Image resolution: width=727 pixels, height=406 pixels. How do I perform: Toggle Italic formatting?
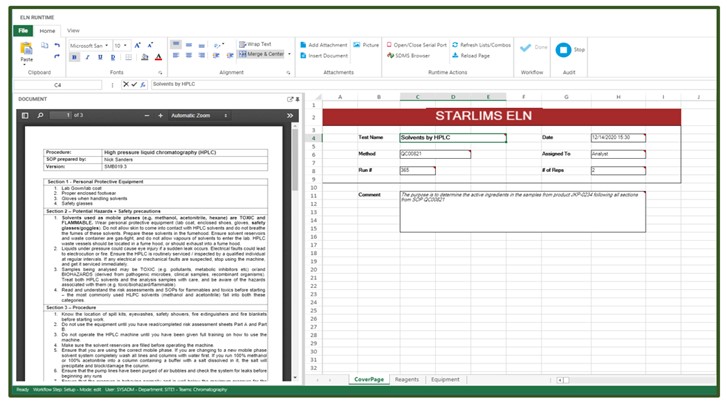[x=87, y=57]
